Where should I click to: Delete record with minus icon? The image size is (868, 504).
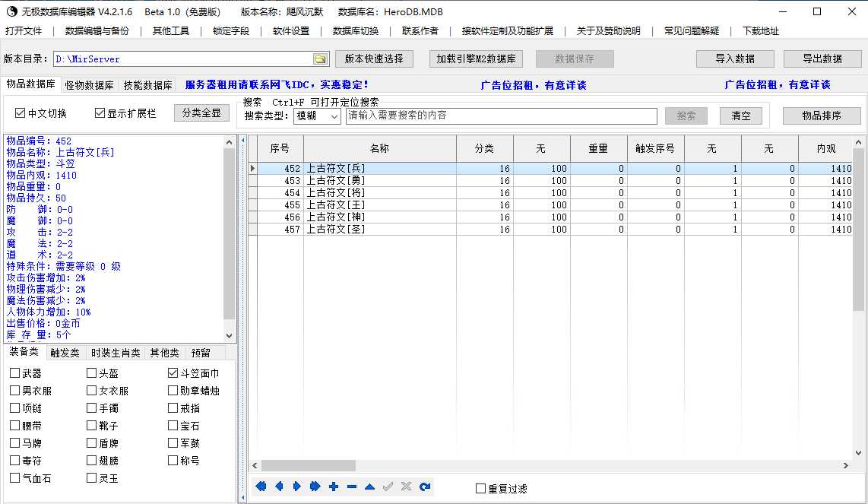point(351,487)
